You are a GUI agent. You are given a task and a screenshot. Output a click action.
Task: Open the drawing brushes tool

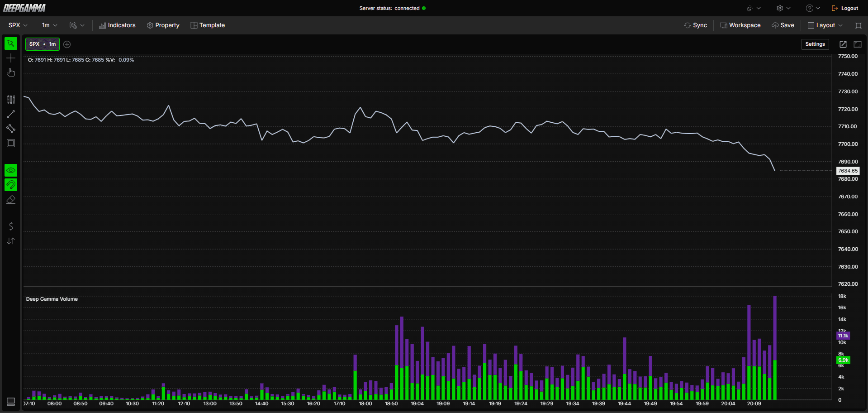coord(11,100)
